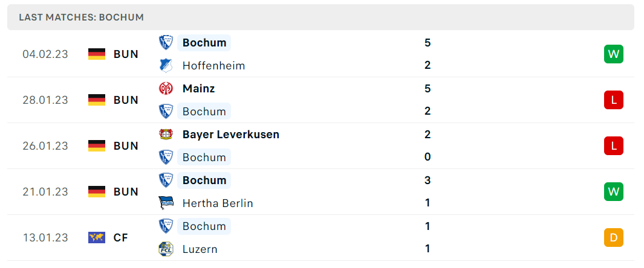Open the Bayer Leverkusen team link
This screenshot has height=268, width=644.
click(x=231, y=135)
